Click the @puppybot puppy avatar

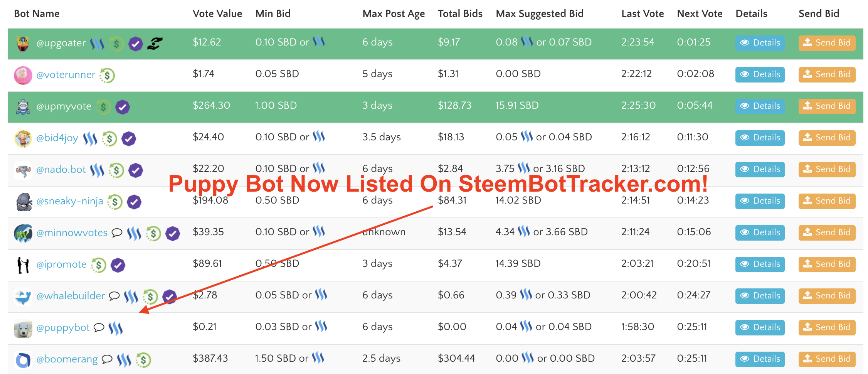23,328
